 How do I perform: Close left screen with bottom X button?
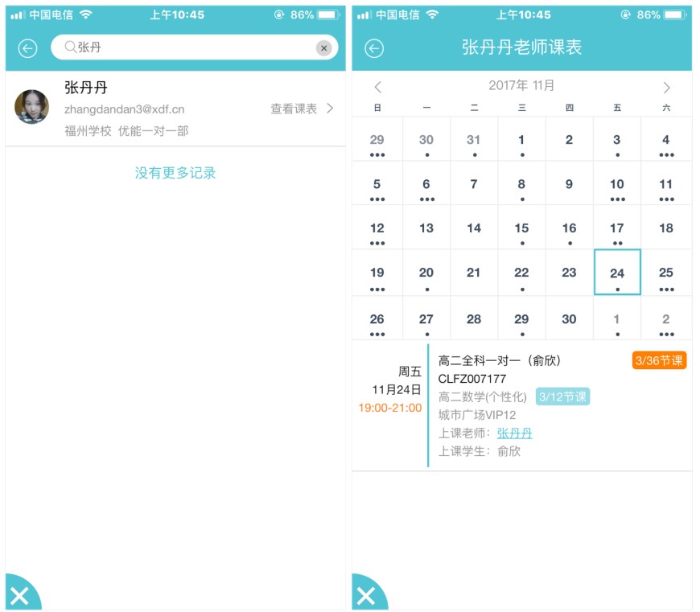19,595
